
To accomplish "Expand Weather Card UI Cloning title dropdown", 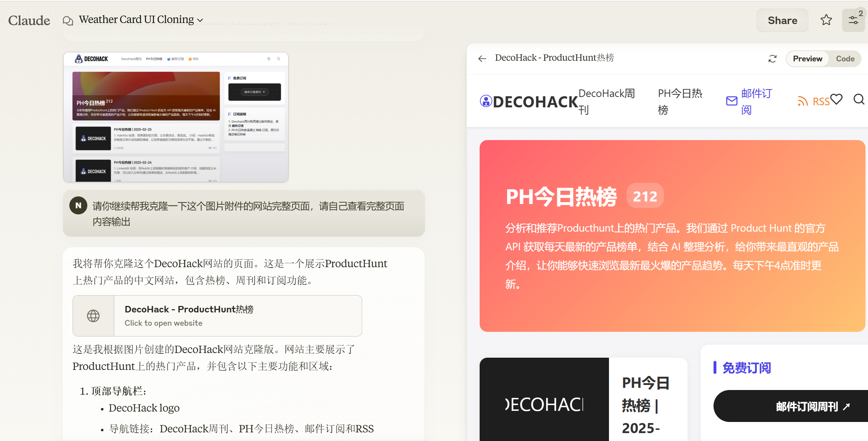I will (200, 20).
